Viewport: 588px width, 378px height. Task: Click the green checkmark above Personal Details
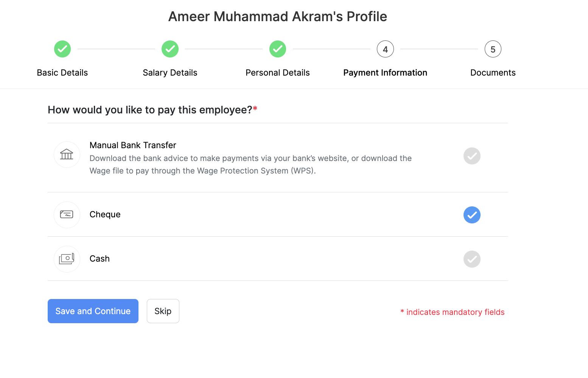[x=278, y=49]
